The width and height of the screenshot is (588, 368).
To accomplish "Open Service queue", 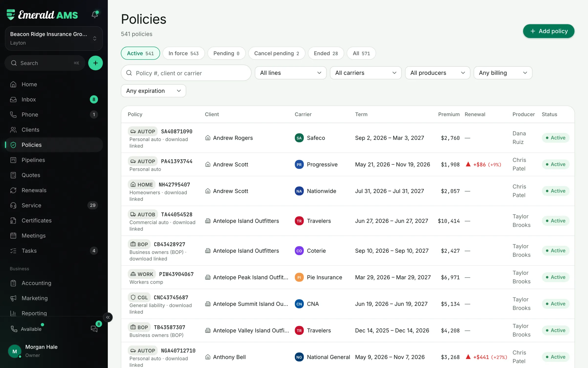I will (54, 205).
